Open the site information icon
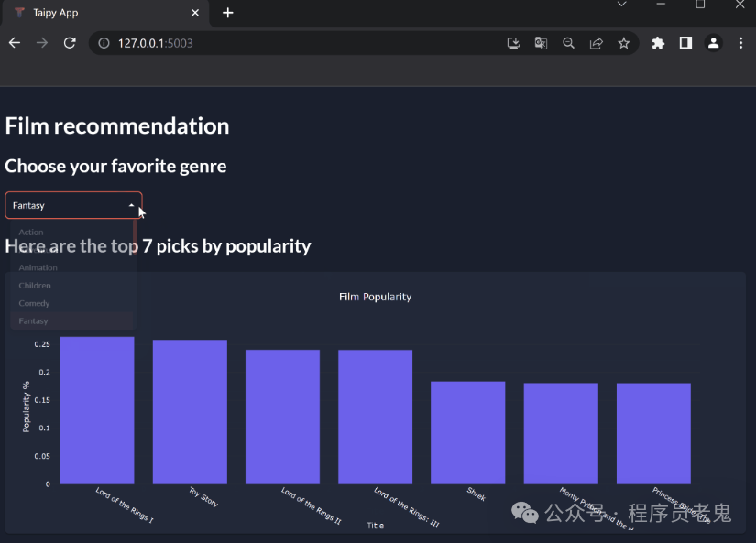The width and height of the screenshot is (756, 543). pyautogui.click(x=104, y=43)
